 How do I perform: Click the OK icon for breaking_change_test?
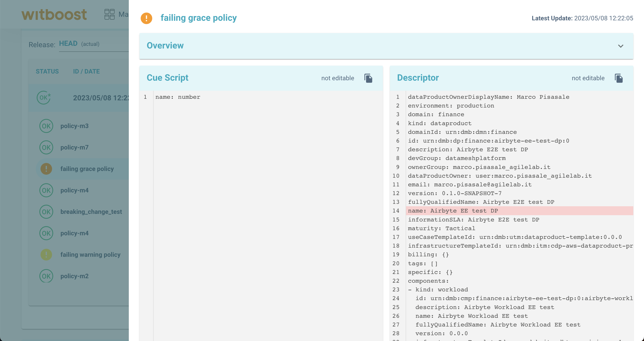[x=46, y=212]
